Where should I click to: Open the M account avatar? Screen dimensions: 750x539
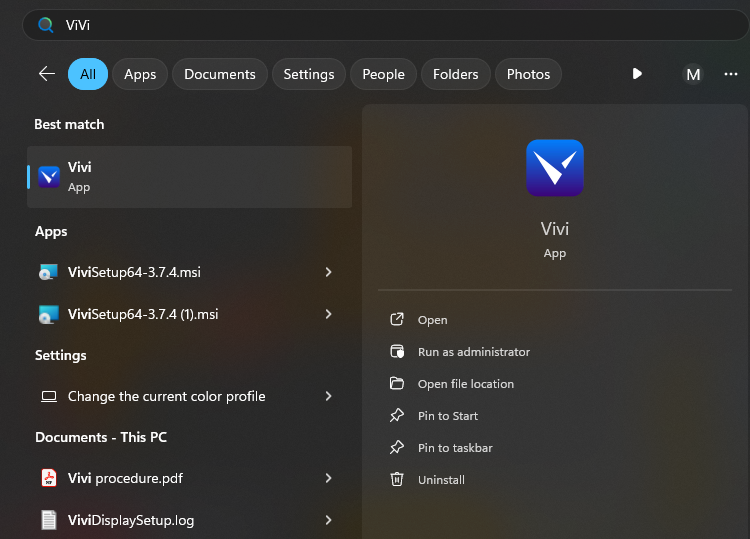[x=693, y=74]
